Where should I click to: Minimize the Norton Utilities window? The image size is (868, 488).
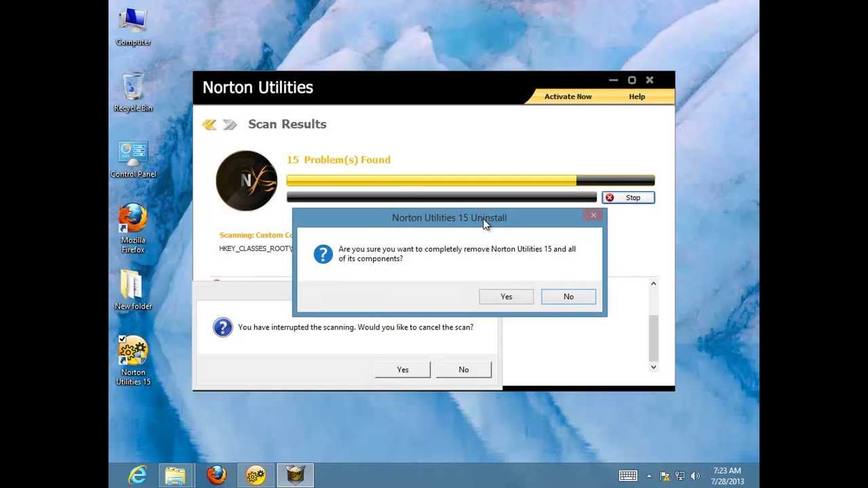pos(614,80)
